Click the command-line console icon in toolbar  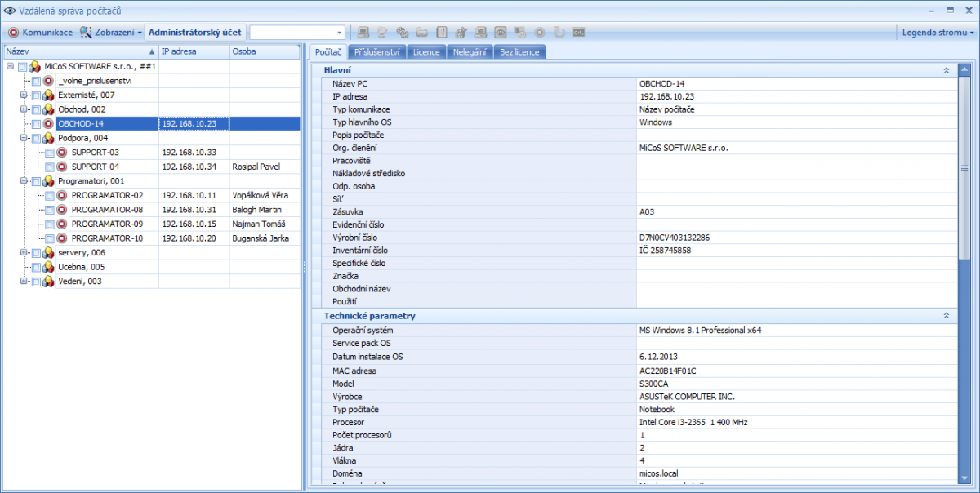coord(578,33)
